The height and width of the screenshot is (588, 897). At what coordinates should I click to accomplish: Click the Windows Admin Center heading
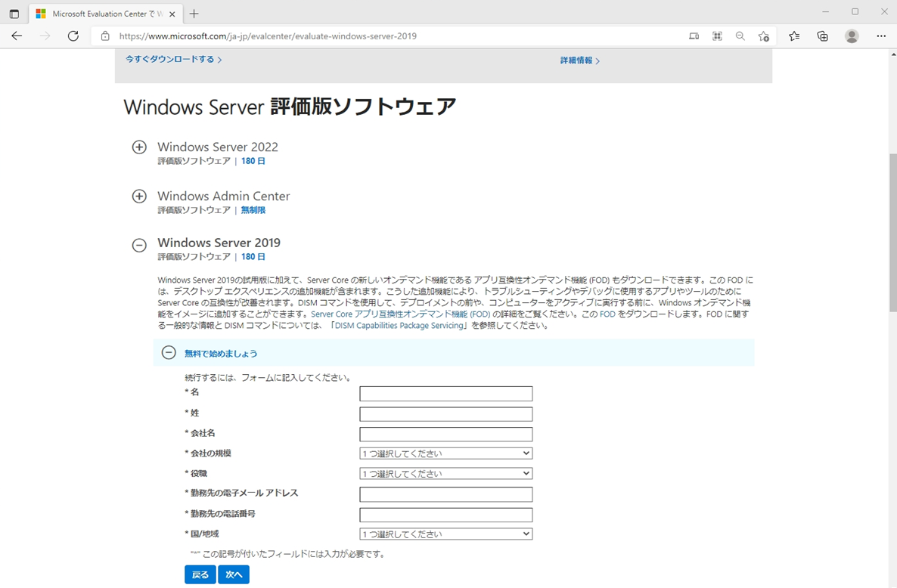[224, 196]
